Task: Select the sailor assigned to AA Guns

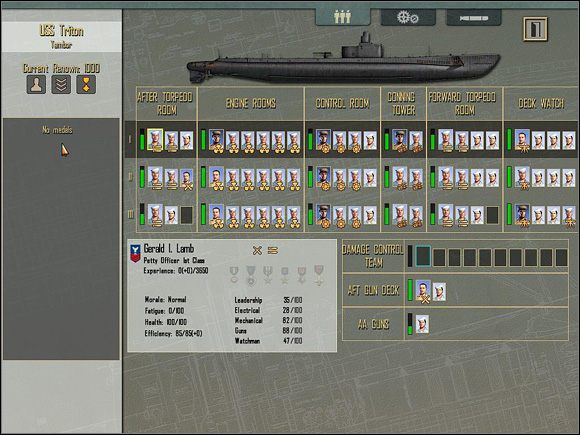Action: (422, 324)
